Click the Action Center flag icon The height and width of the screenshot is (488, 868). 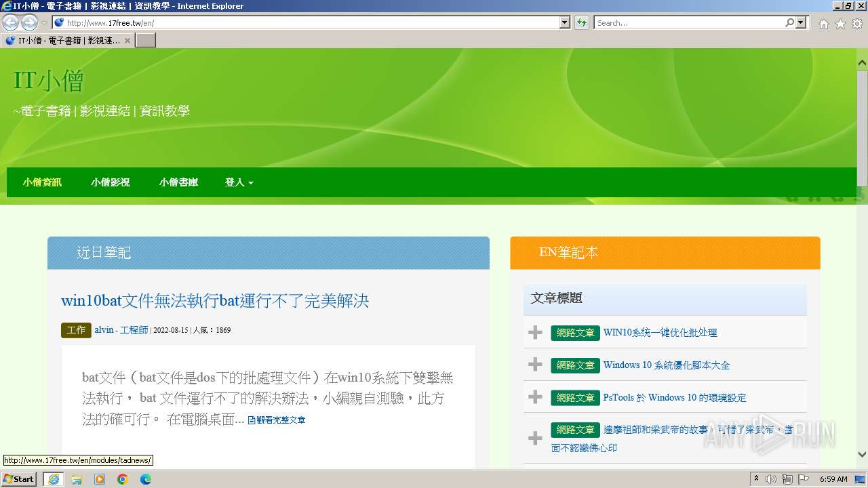coord(804,479)
